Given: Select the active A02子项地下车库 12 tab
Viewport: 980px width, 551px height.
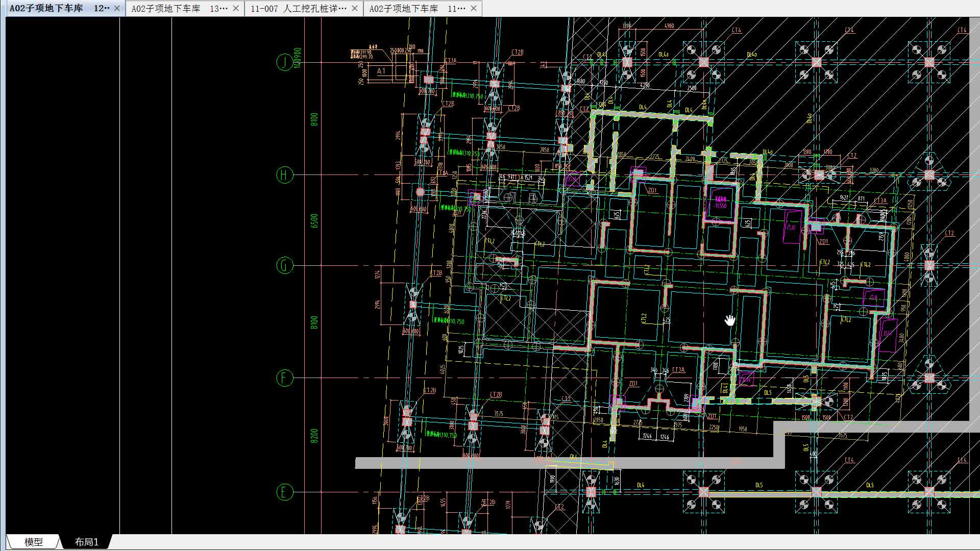Looking at the screenshot, I should click(59, 9).
